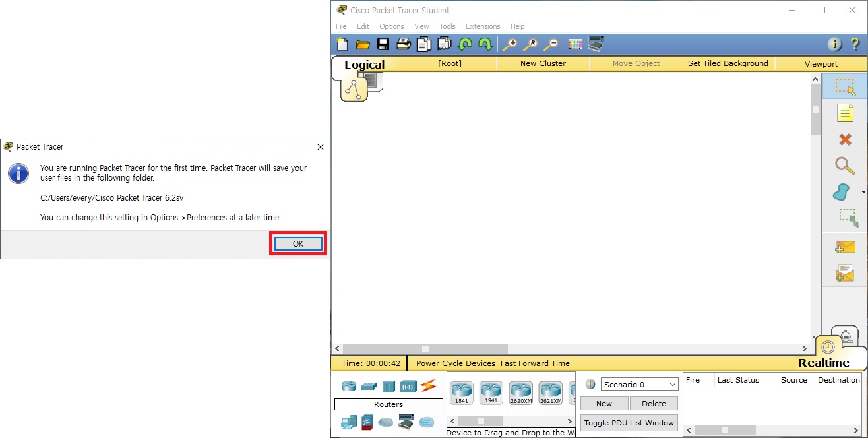This screenshot has width=868, height=438.
Task: Click the [Root] navigation button
Action: 450,63
